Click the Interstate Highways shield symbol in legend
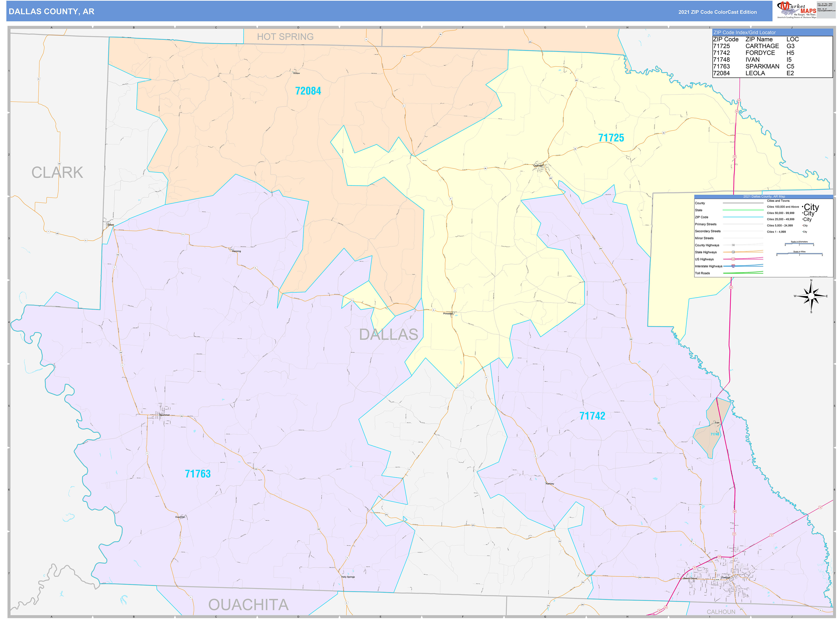 [733, 266]
